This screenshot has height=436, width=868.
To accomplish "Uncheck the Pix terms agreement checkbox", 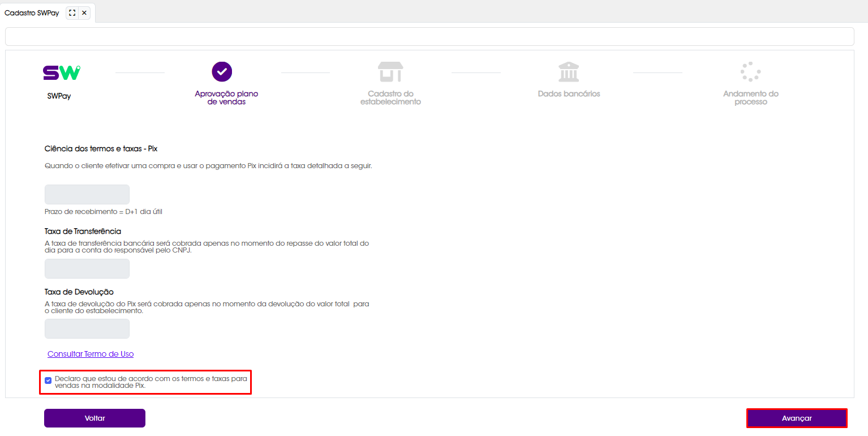I will click(48, 381).
